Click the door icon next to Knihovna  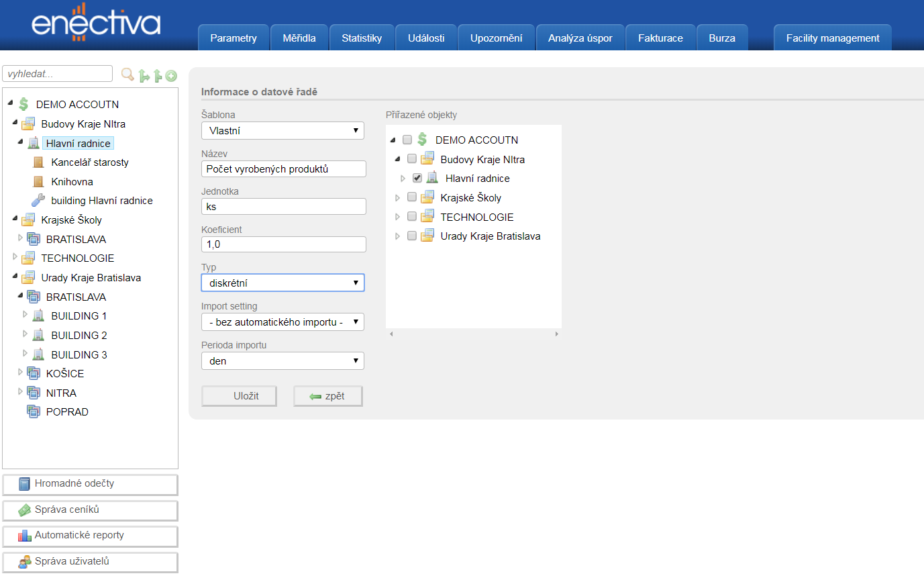[38, 181]
